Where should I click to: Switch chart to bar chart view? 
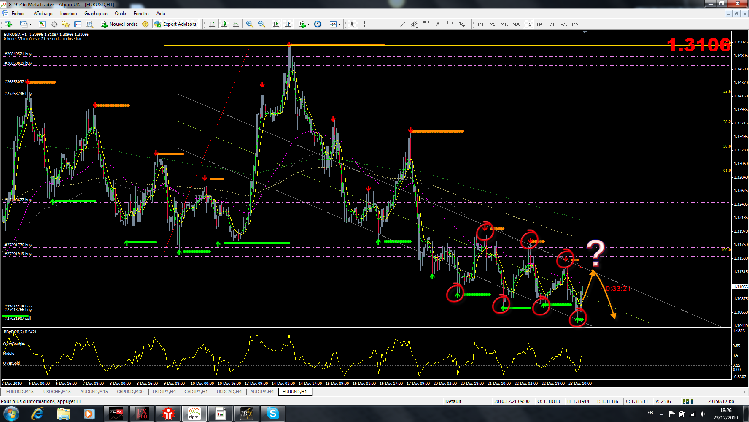click(212, 23)
